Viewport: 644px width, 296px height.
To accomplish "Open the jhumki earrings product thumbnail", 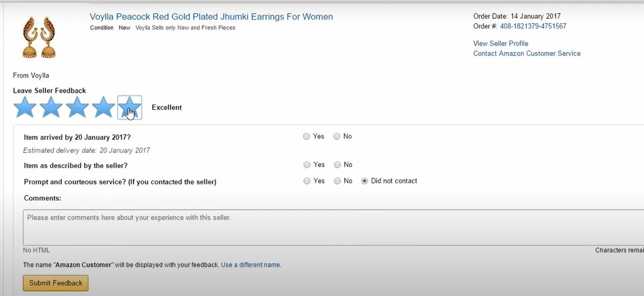I will pos(39,37).
